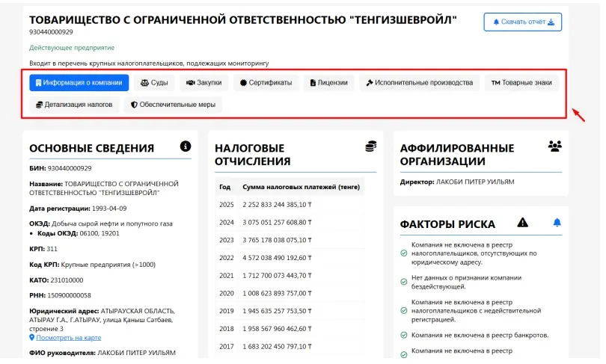Click the ФИО руководителя line
This screenshot has width=606, height=364.
pyautogui.click(x=102, y=353)
